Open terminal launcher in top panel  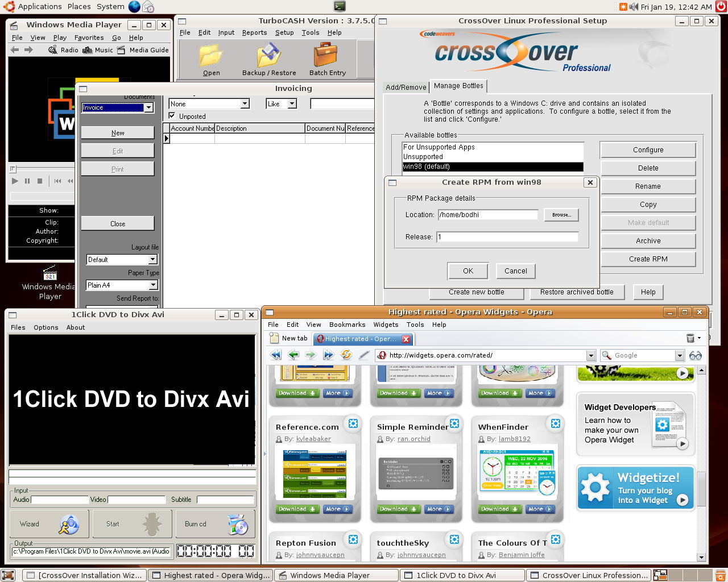[340, 6]
